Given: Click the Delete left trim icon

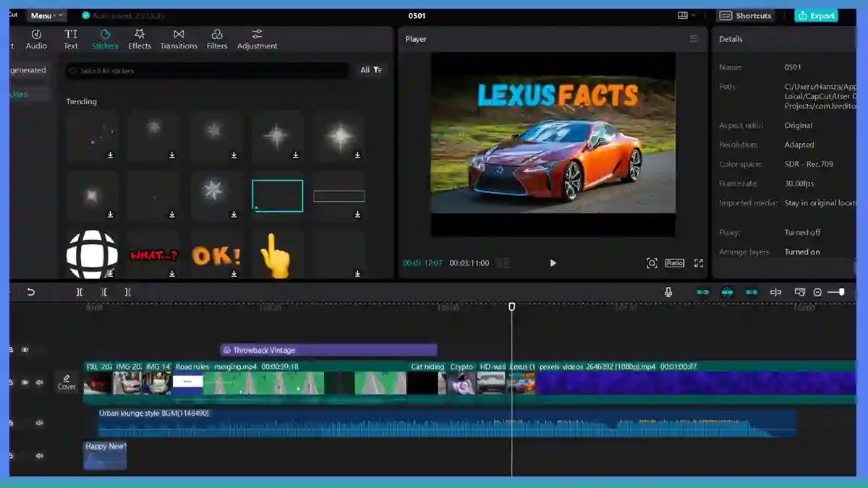Looking at the screenshot, I should pos(104,292).
